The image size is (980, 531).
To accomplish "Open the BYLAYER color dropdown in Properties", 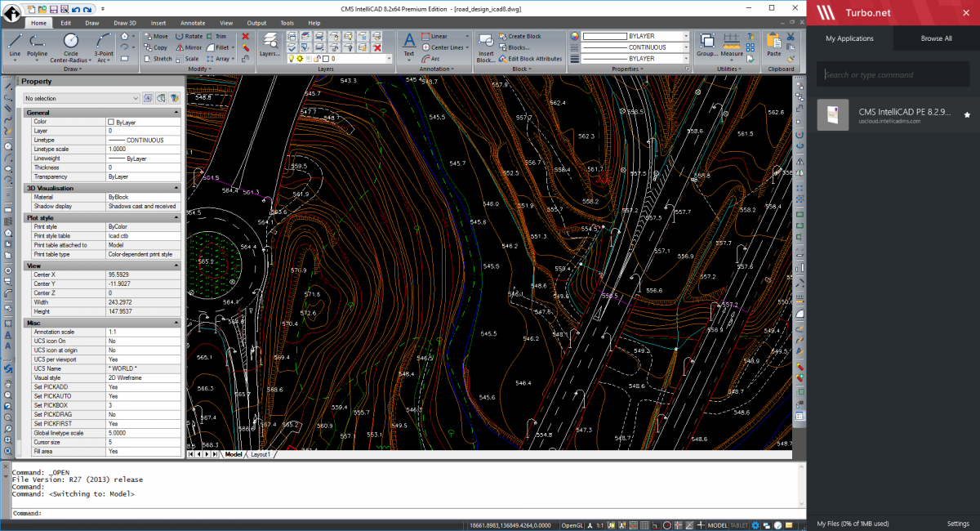I will click(x=686, y=36).
